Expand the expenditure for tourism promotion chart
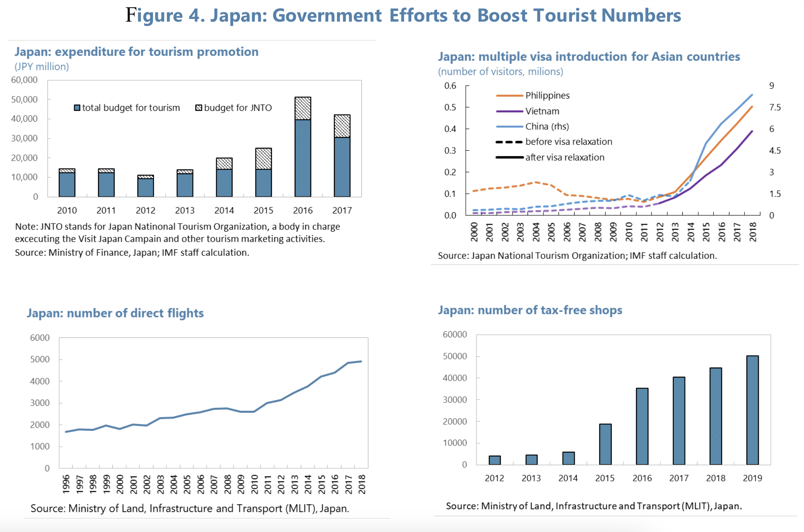This screenshot has height=532, width=804. 136,51
